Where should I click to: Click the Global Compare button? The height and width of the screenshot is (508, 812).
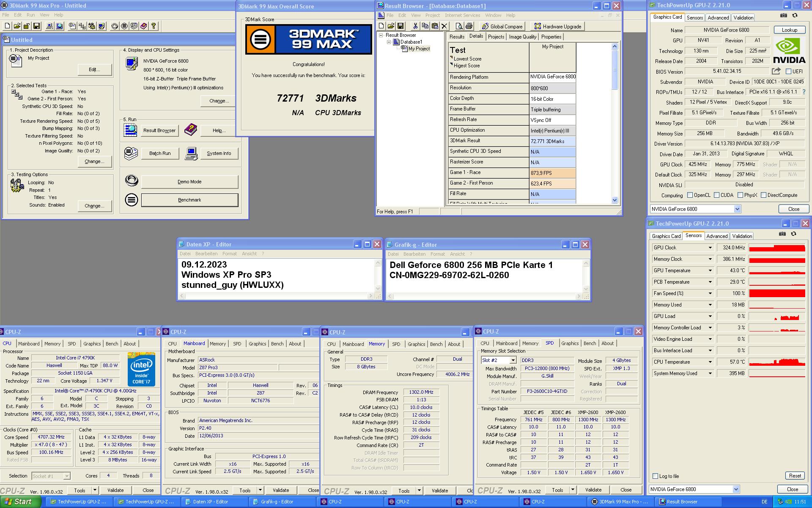pos(502,26)
